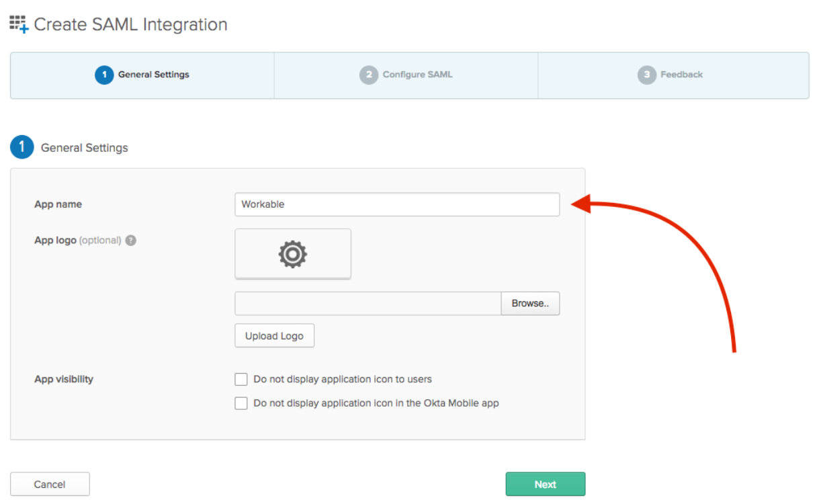Click the logo file path input field
The width and height of the screenshot is (817, 504).
pos(368,304)
